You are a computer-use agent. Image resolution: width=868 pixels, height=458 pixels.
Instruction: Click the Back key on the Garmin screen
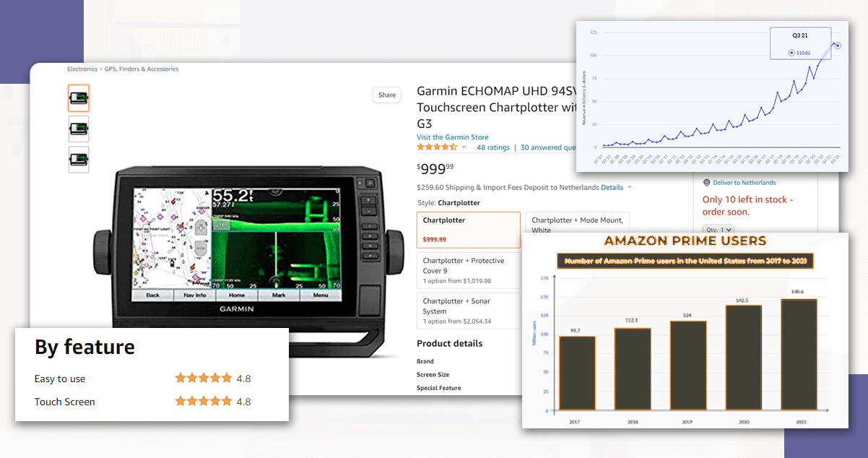pyautogui.click(x=153, y=295)
